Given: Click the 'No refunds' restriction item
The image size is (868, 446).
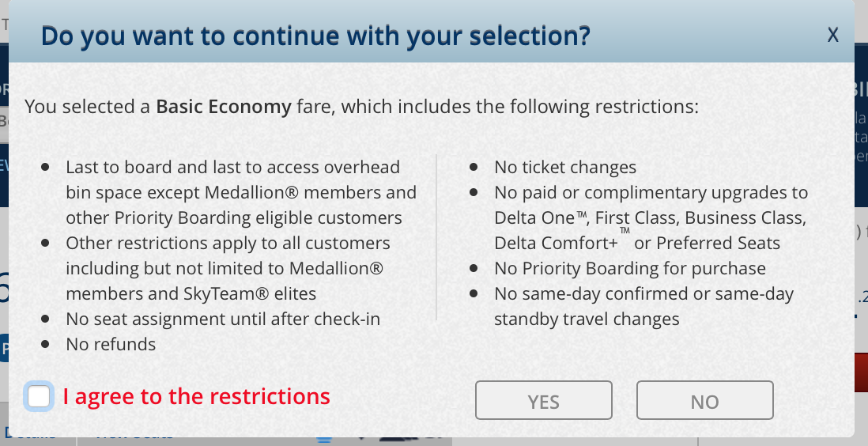Looking at the screenshot, I should (x=111, y=344).
